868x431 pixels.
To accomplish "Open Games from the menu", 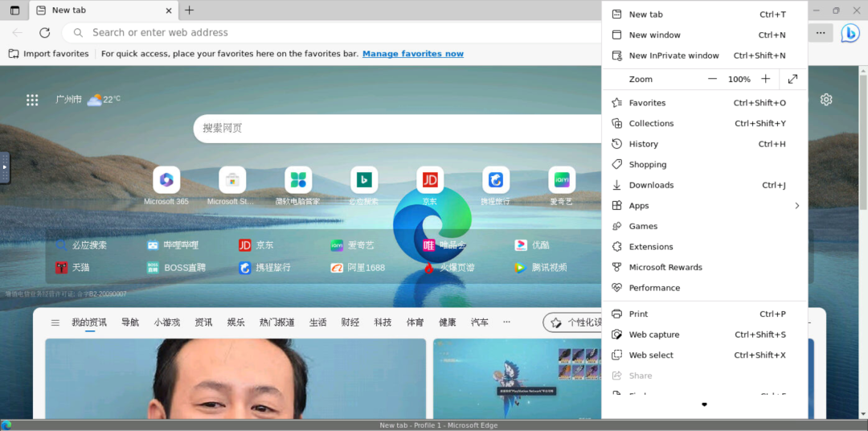I will coord(704,226).
